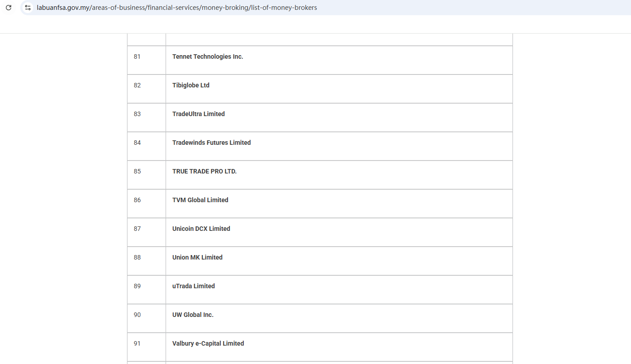
Task: Reload the page with the refresh icon
Action: tap(9, 8)
